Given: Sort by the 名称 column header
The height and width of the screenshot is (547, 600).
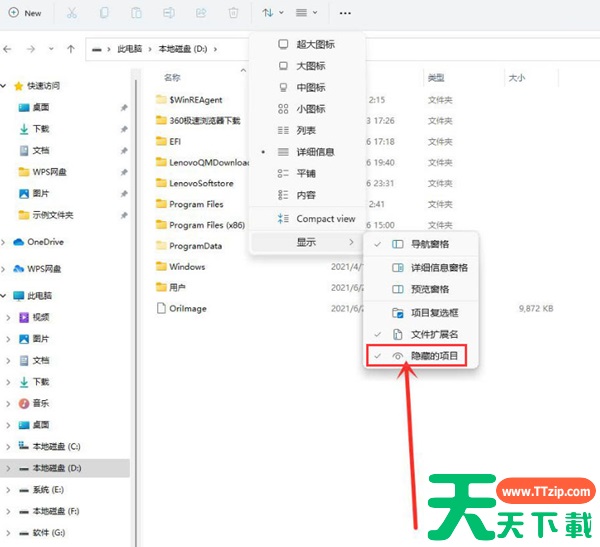Looking at the screenshot, I should [x=172, y=77].
